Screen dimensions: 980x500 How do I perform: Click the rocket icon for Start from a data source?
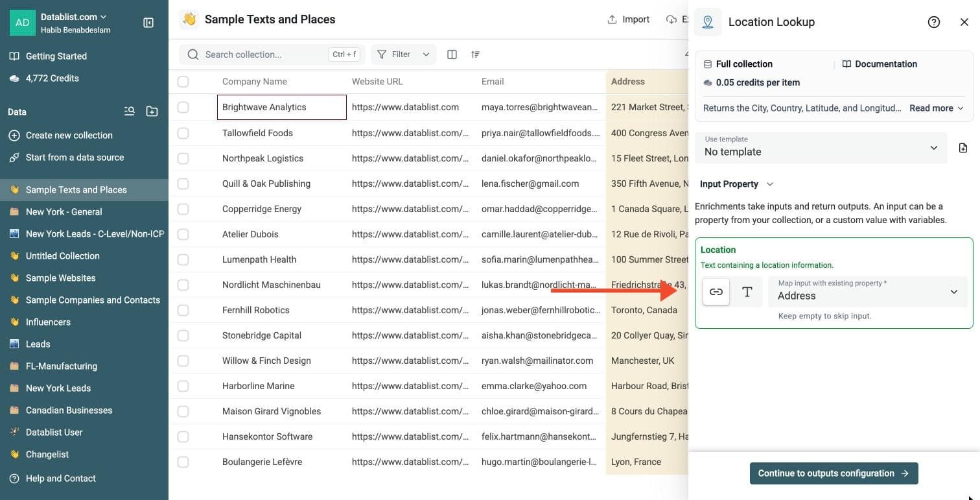click(x=14, y=158)
